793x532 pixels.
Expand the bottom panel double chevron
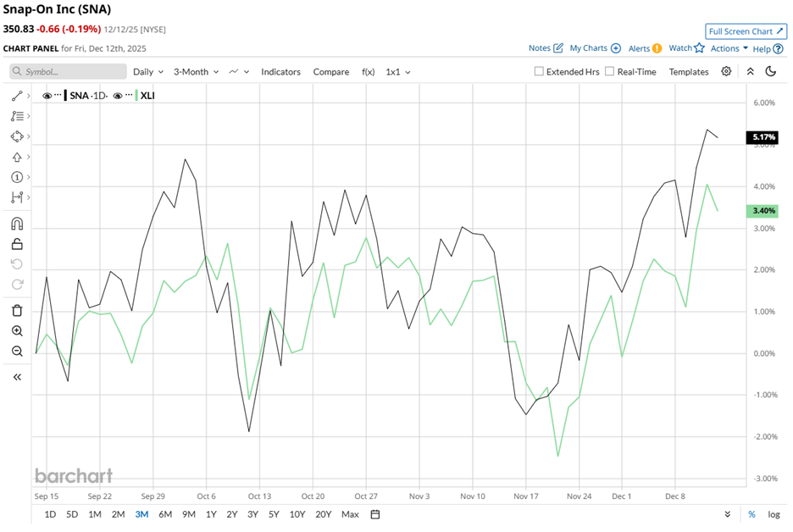(x=727, y=514)
